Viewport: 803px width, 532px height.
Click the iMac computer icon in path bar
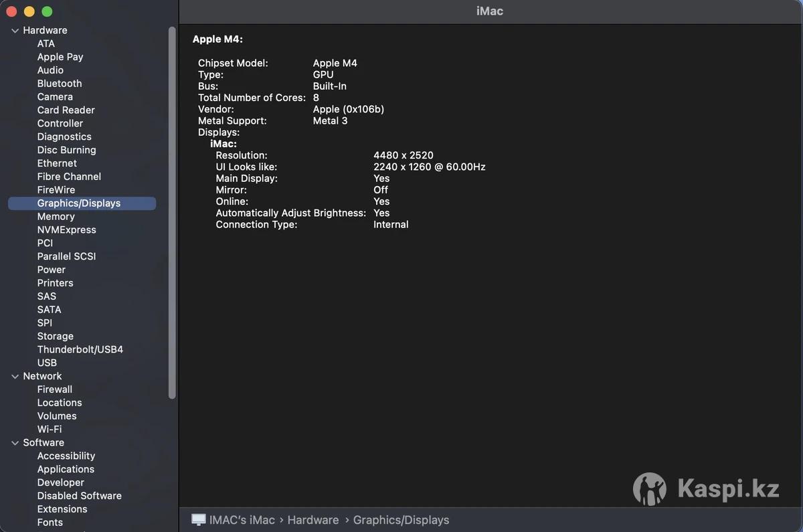(198, 520)
